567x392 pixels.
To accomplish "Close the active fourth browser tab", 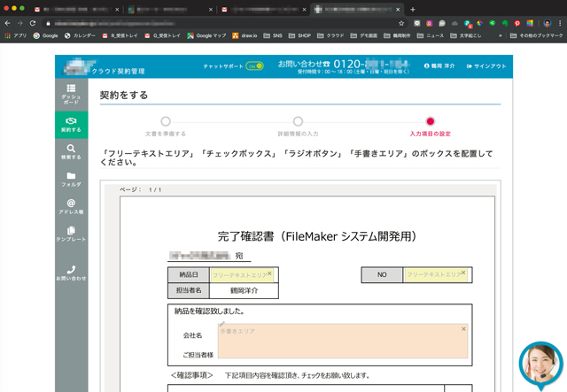I will pos(398,10).
